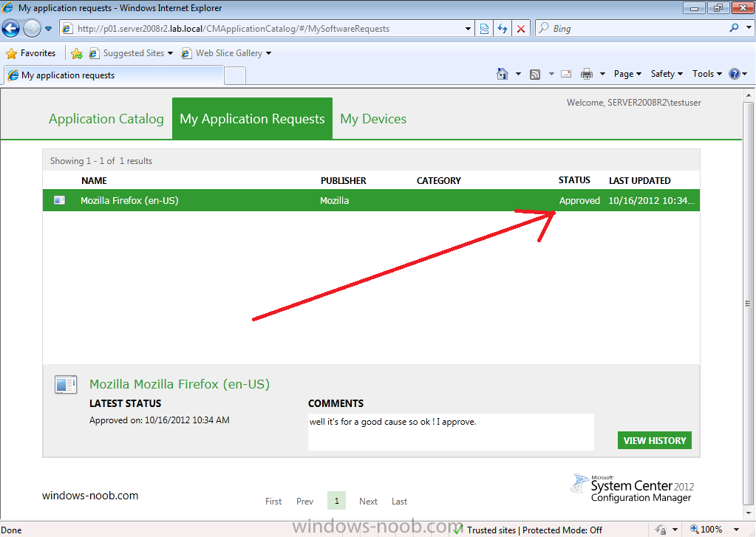Open a new blank browser tab
Image resolution: width=756 pixels, height=537 pixels.
[235, 75]
